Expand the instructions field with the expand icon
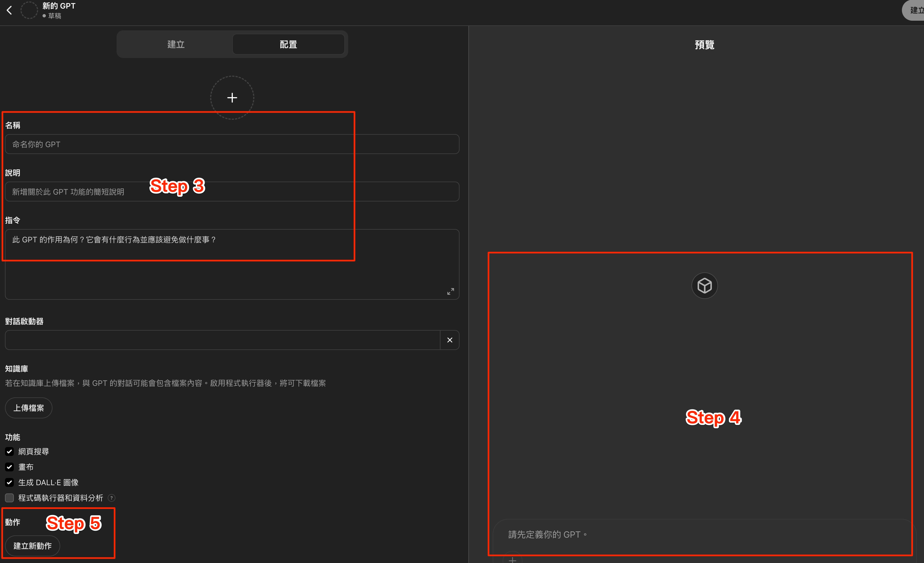Screen dimensions: 924x563 [450, 291]
